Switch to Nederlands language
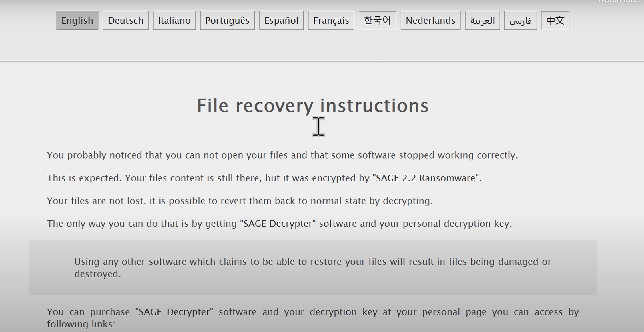The width and height of the screenshot is (644, 332). (430, 21)
